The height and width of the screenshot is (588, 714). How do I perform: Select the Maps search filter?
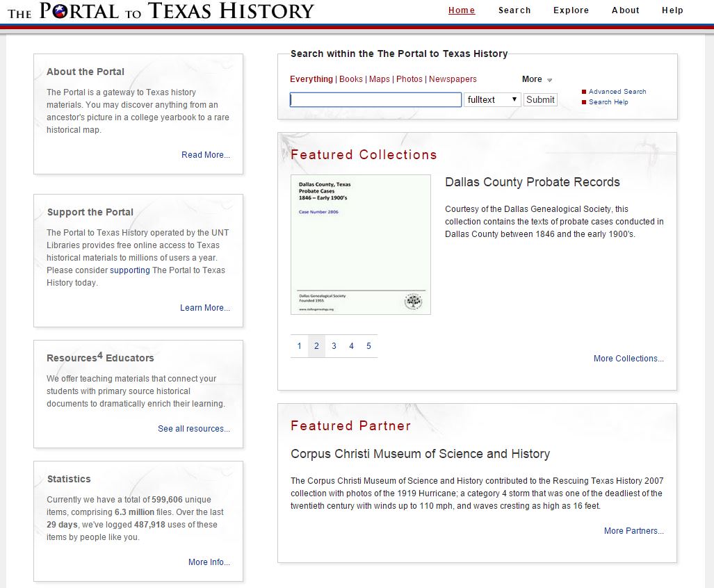click(380, 79)
